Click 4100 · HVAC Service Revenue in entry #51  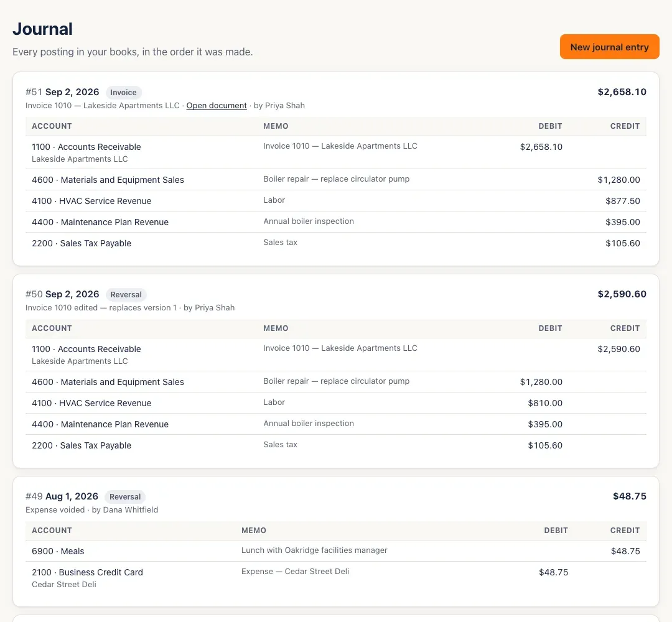(91, 201)
